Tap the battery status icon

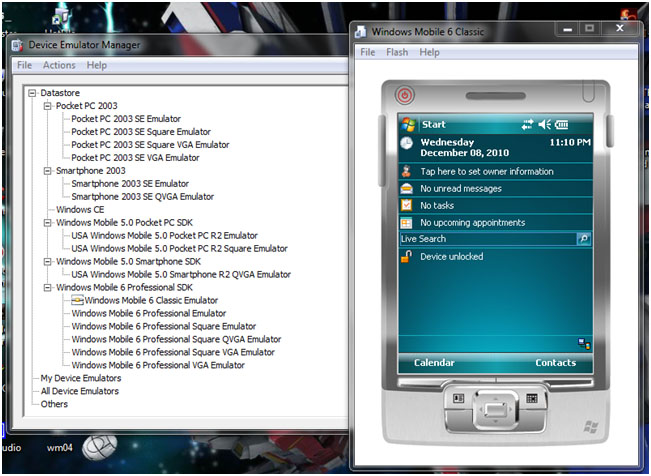562,124
